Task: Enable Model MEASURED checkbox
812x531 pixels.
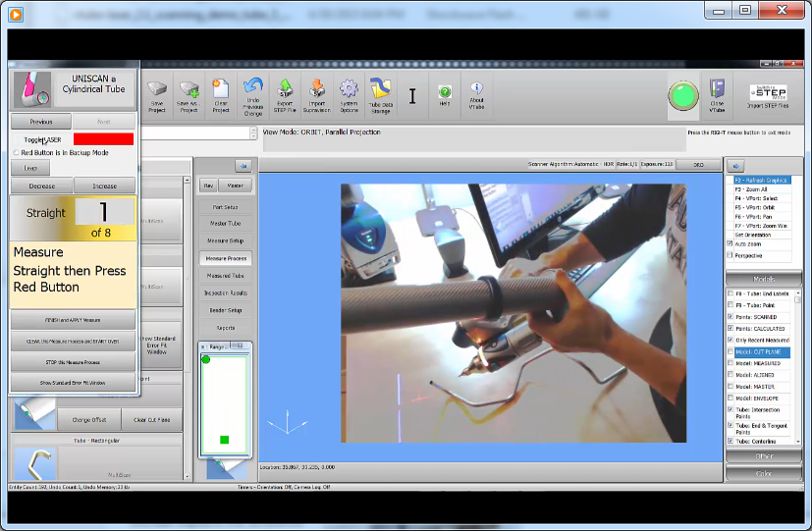Action: 731,363
